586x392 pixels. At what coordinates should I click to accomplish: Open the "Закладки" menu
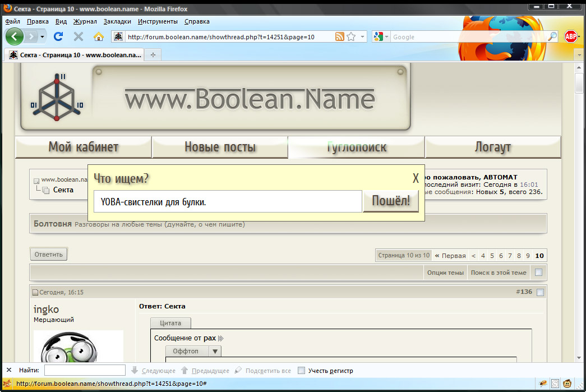point(117,21)
